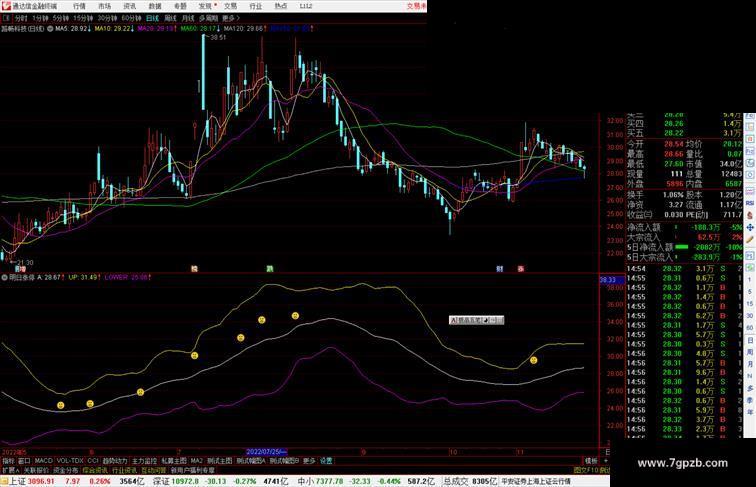Select the 日 sidebar period shortcut
The image size is (756, 487).
[750, 340]
